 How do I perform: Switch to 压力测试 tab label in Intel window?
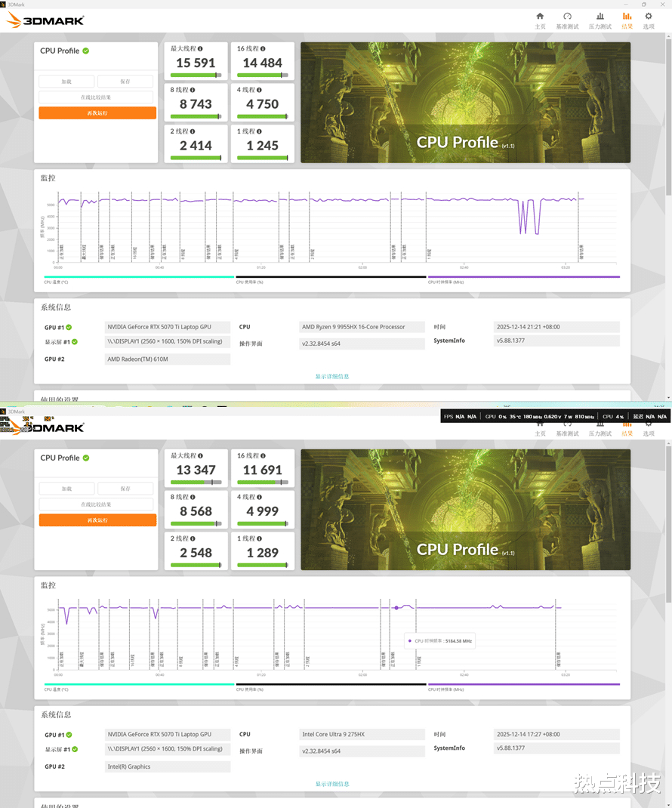coord(600,434)
